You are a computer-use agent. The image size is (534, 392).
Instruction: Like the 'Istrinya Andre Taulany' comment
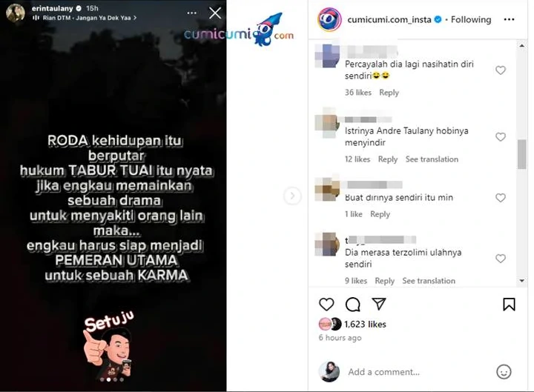pos(501,137)
